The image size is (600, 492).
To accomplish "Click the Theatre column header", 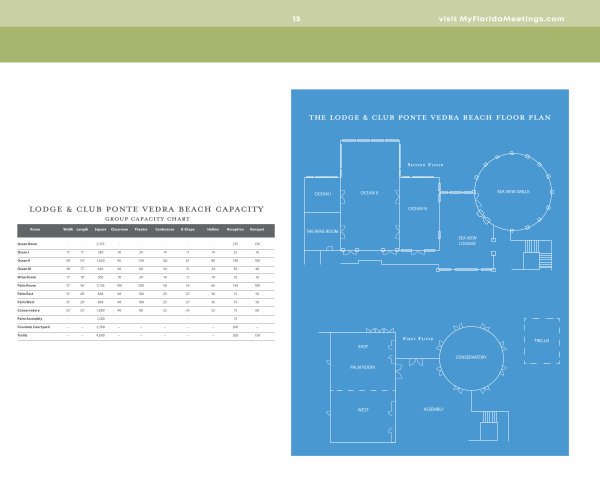I will pos(141,230).
